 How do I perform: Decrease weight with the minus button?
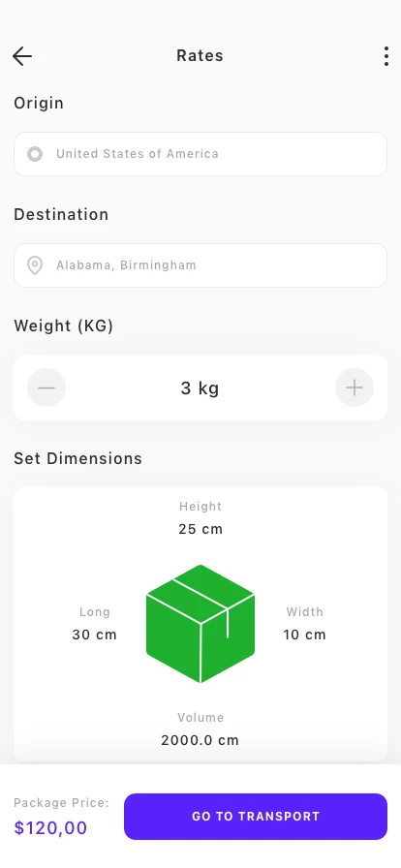click(x=46, y=387)
